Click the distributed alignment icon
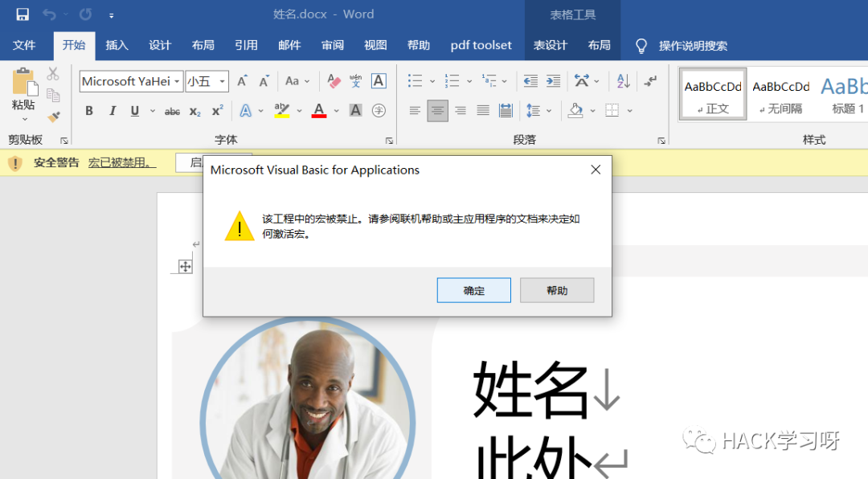The width and height of the screenshot is (868, 479). pyautogui.click(x=506, y=111)
